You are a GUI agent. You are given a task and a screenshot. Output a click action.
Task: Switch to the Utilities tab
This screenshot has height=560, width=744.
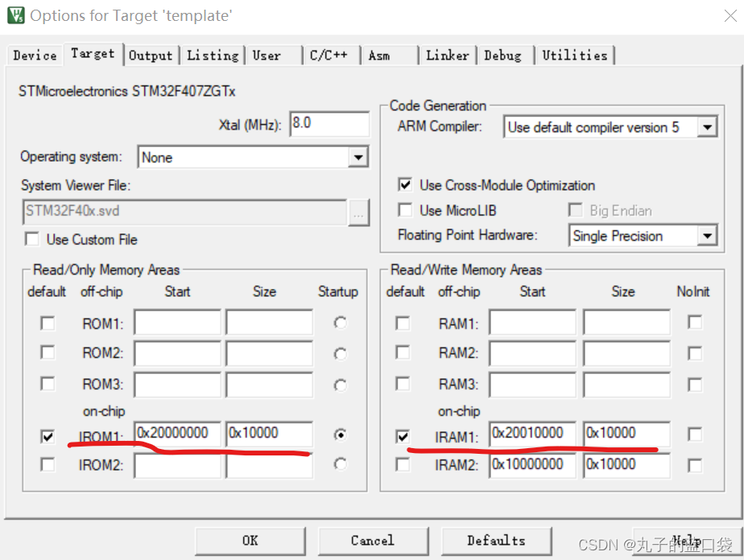(x=575, y=56)
